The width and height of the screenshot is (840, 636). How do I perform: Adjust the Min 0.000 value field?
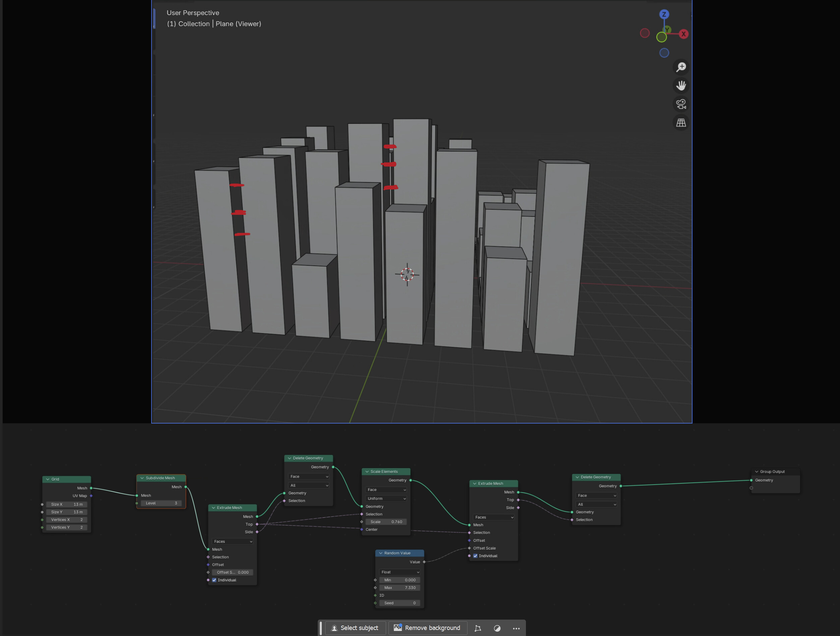400,580
